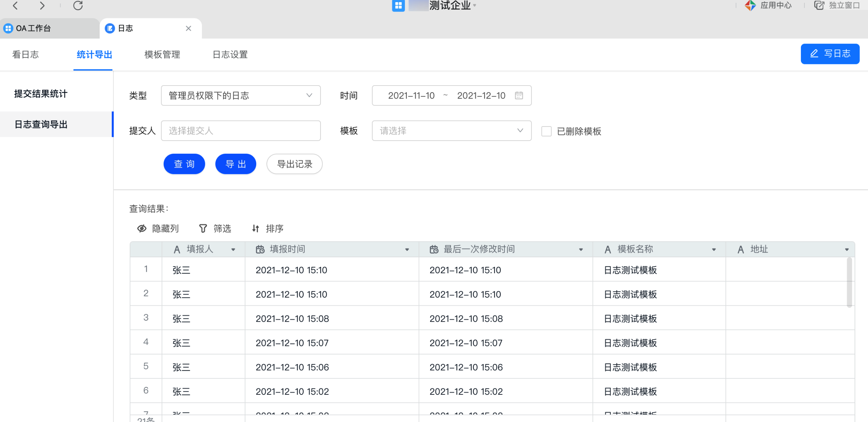Click the table's vertical scrollbar
Viewport: 868px width, 422px height.
tap(849, 283)
